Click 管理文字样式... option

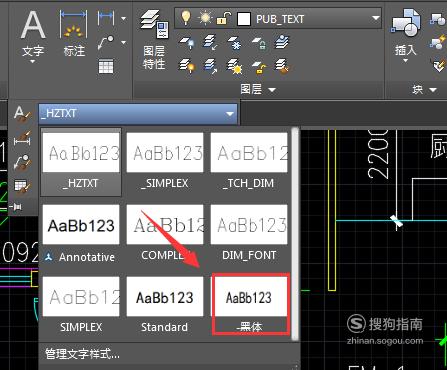tap(82, 354)
